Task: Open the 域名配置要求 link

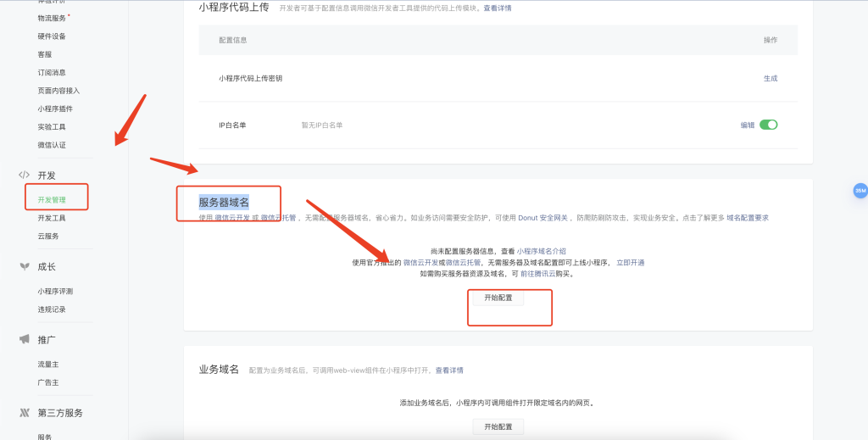Action: [x=748, y=218]
